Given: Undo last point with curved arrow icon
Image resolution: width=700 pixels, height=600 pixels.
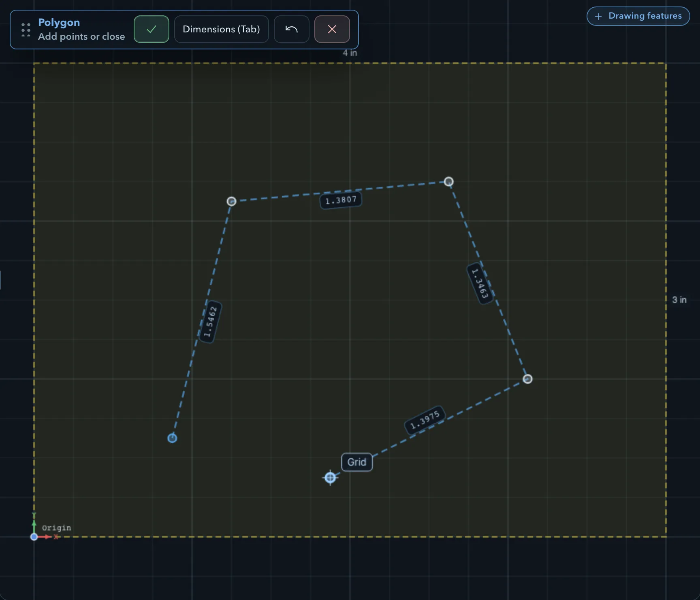Looking at the screenshot, I should coord(292,29).
